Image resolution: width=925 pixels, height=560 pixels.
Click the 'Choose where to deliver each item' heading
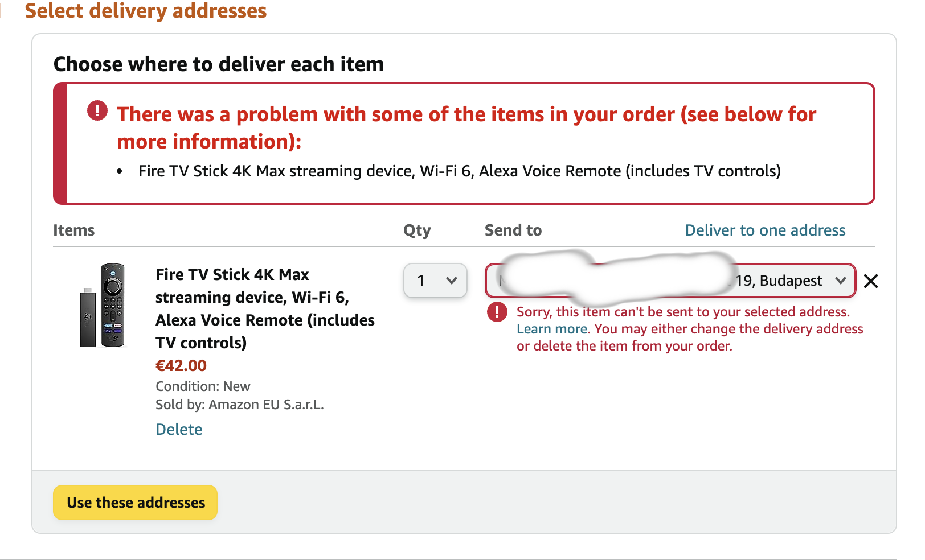[219, 64]
